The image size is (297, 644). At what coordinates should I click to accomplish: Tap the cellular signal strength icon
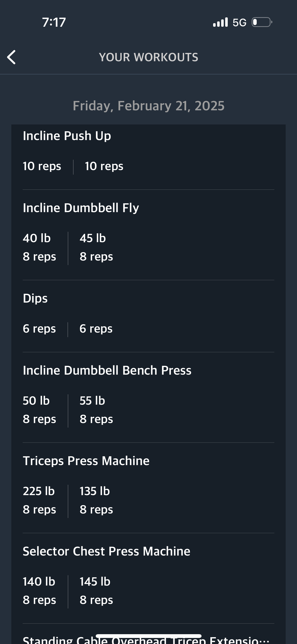[220, 22]
